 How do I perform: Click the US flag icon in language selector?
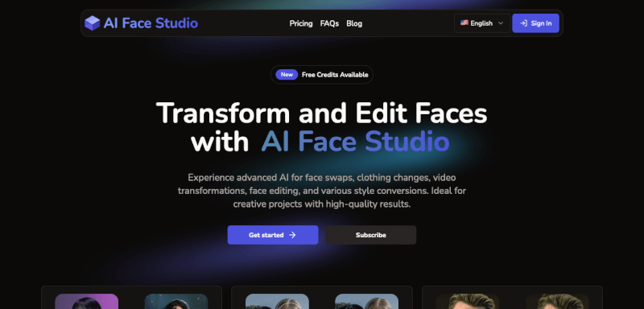click(x=464, y=23)
